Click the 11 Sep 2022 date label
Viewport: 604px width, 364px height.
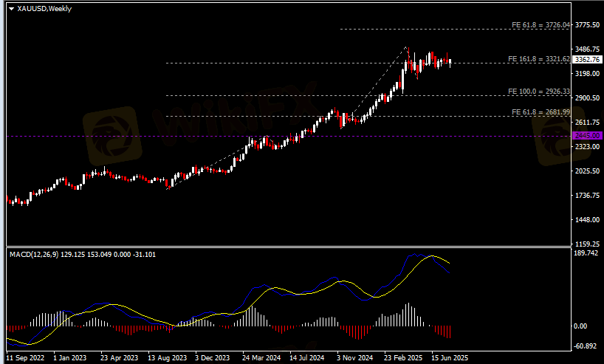25,358
